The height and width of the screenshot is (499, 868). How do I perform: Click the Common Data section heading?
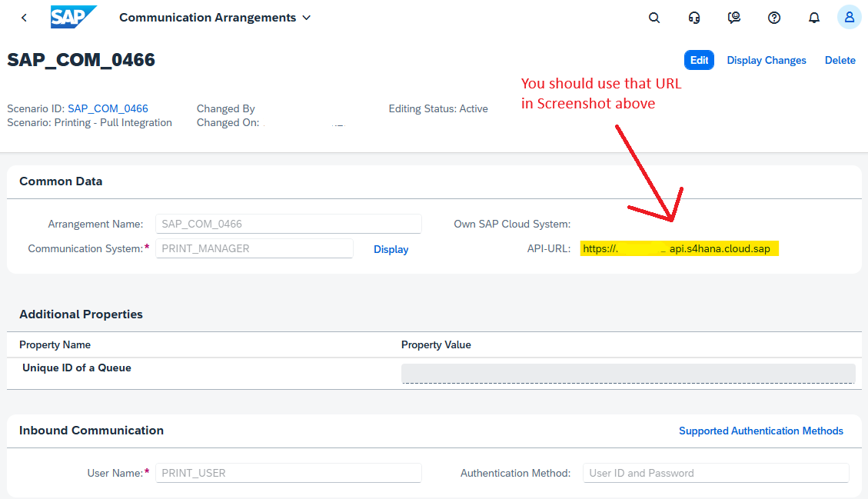tap(61, 181)
